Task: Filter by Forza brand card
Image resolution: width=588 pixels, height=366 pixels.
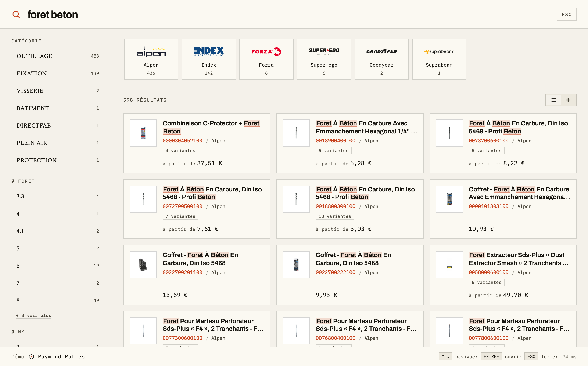Action: [266, 59]
